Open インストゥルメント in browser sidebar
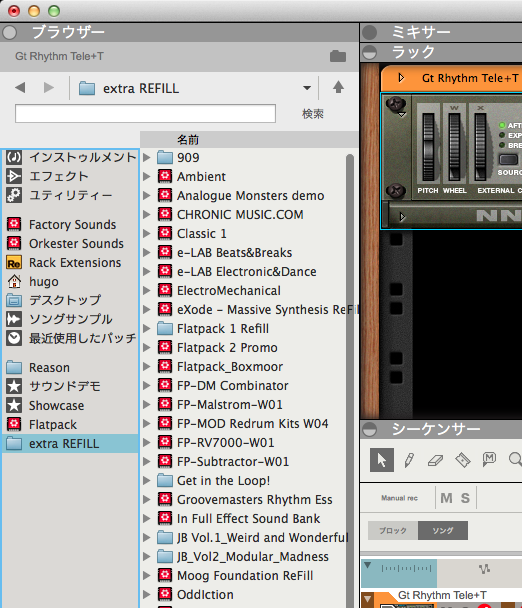 point(71,157)
